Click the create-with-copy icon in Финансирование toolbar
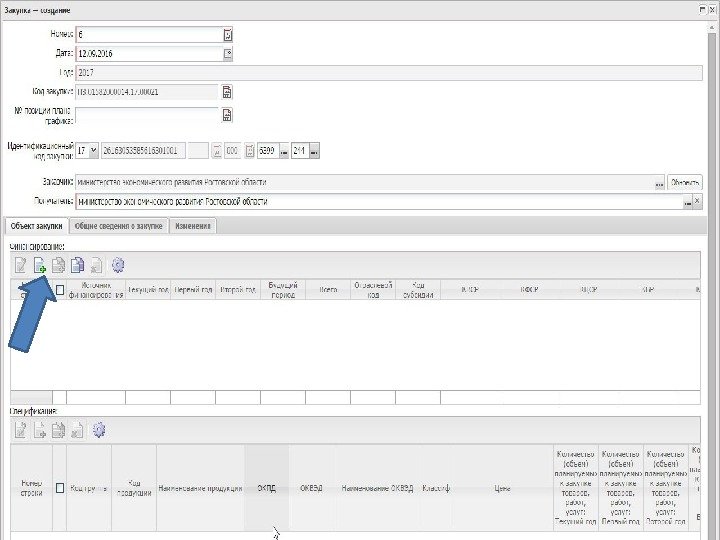The width and height of the screenshot is (720, 540). 58,265
